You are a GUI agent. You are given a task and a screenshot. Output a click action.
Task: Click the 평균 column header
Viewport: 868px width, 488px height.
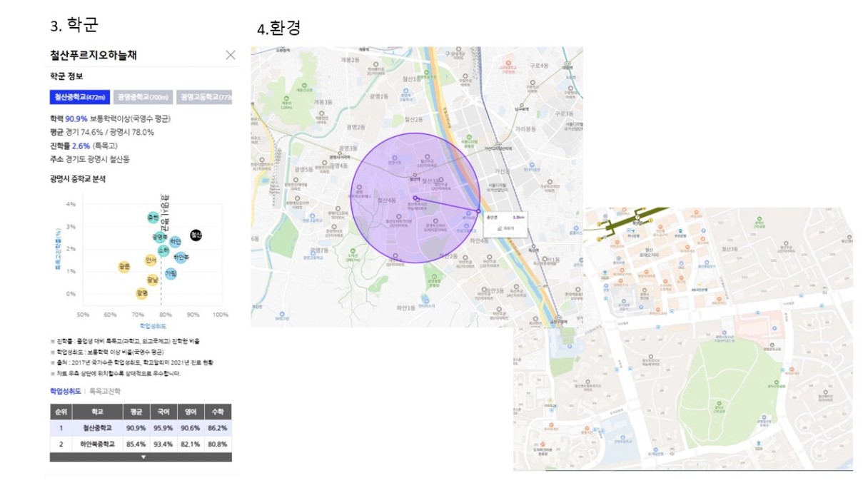point(136,412)
